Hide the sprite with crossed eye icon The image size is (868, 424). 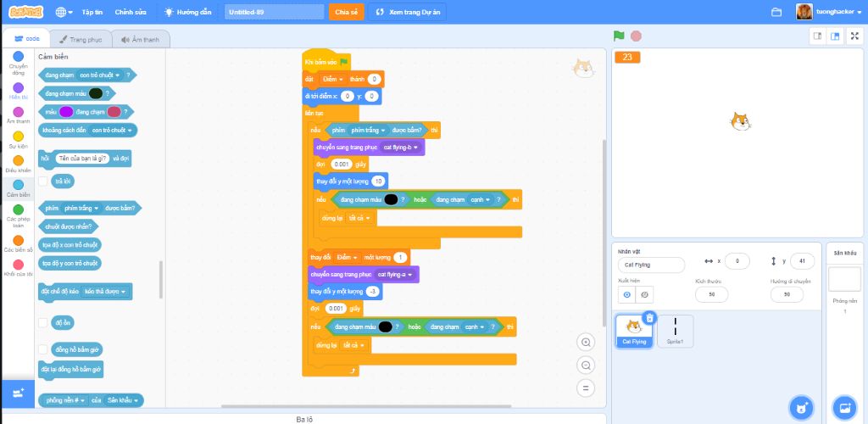pyautogui.click(x=644, y=295)
